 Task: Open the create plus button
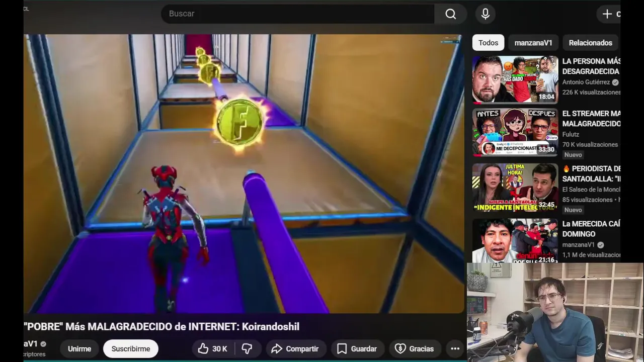tap(609, 14)
